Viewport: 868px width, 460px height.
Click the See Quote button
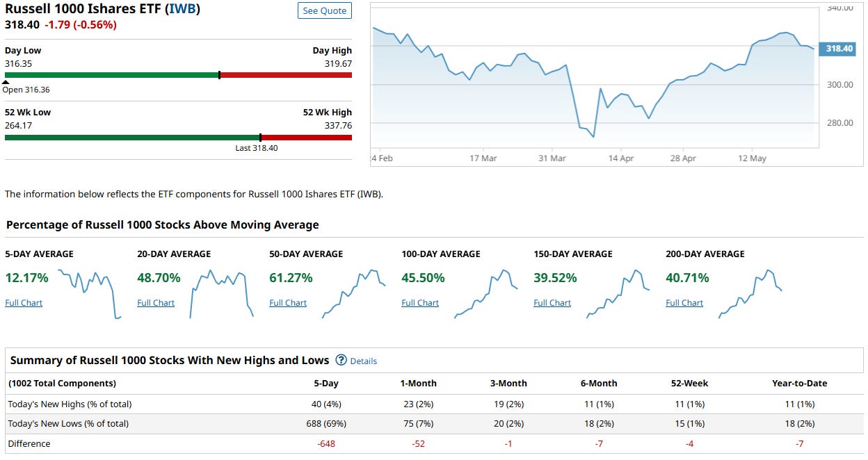tap(325, 11)
